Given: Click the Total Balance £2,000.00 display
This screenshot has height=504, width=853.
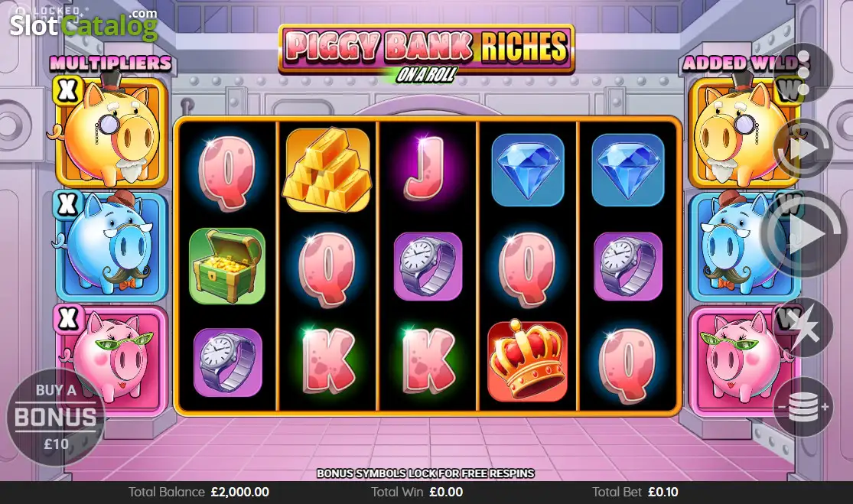Looking at the screenshot, I should coord(199,492).
